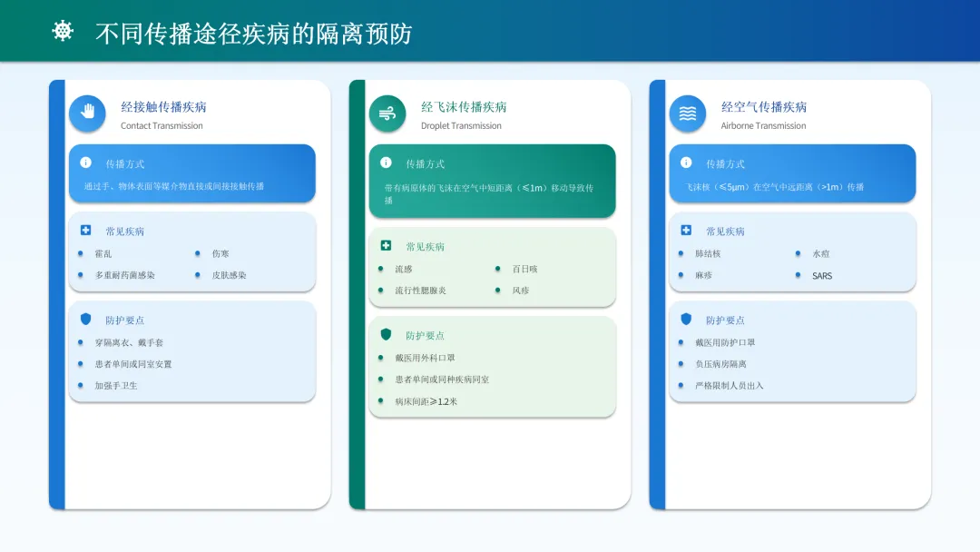The image size is (980, 552).
Task: Click the shield icon beside contact 防护要点
Action: (85, 319)
